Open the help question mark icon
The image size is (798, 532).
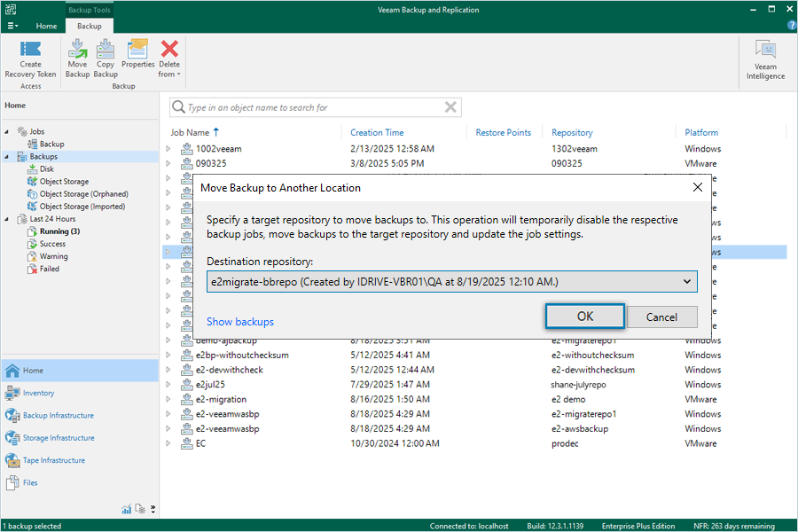pyautogui.click(x=792, y=26)
